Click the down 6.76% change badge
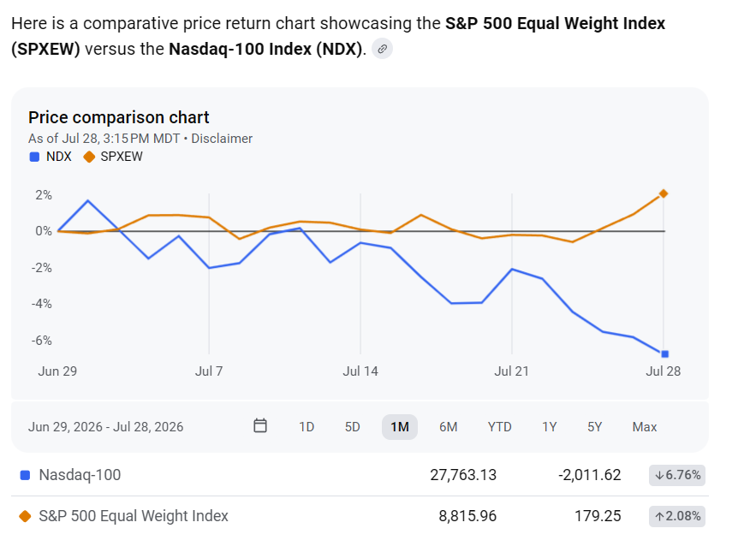The width and height of the screenshot is (756, 558). point(677,475)
